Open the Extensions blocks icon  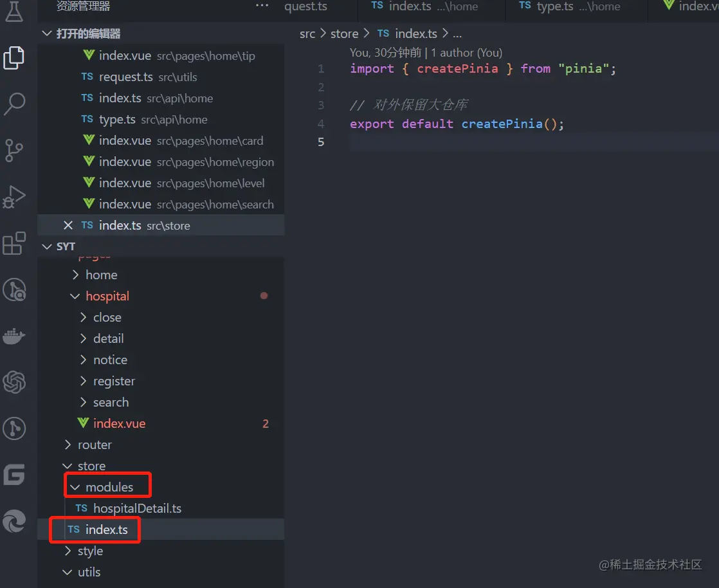[x=14, y=243]
